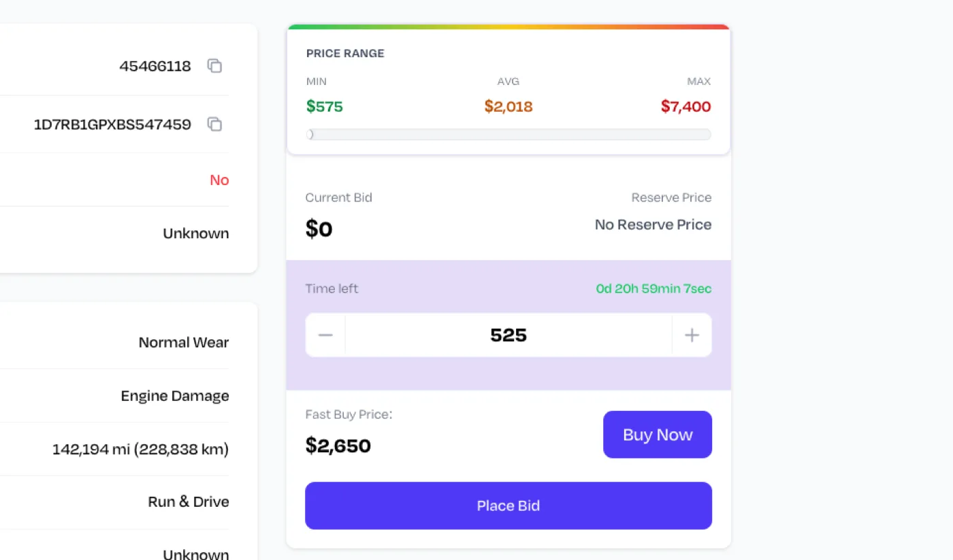Edit the bid amount field showing 525
The width and height of the screenshot is (953, 560).
point(508,335)
